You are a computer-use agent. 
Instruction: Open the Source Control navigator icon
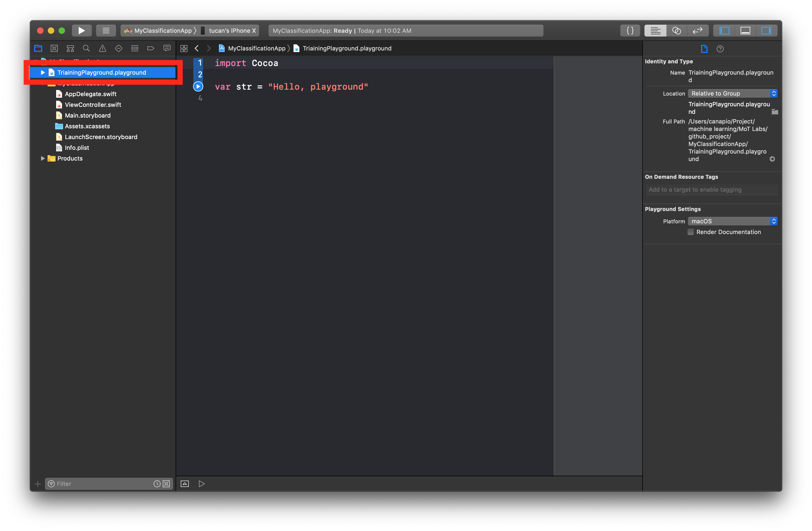tap(54, 48)
